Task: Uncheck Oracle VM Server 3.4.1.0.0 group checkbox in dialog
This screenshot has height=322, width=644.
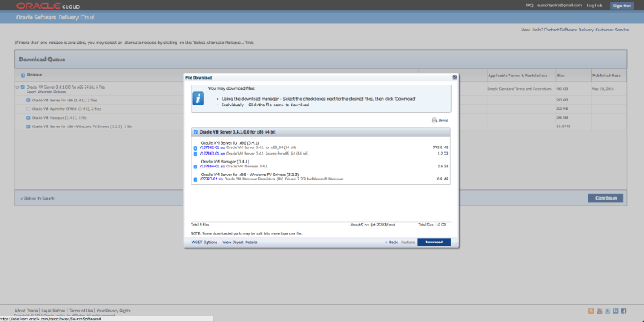Action: pos(195,131)
